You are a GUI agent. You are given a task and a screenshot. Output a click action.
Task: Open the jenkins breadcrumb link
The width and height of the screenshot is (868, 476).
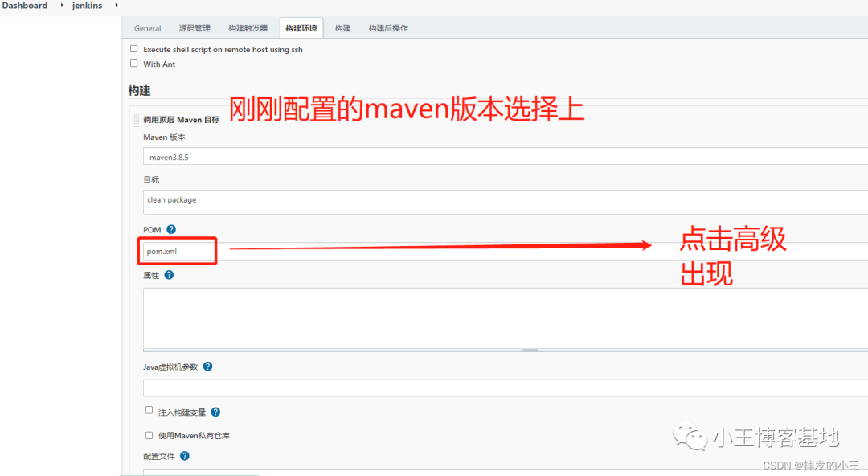pyautogui.click(x=87, y=5)
